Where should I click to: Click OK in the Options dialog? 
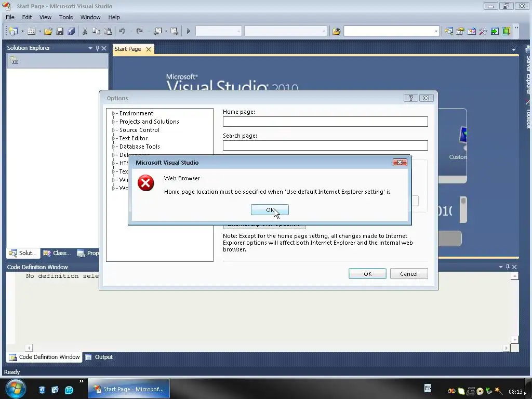[367, 273]
